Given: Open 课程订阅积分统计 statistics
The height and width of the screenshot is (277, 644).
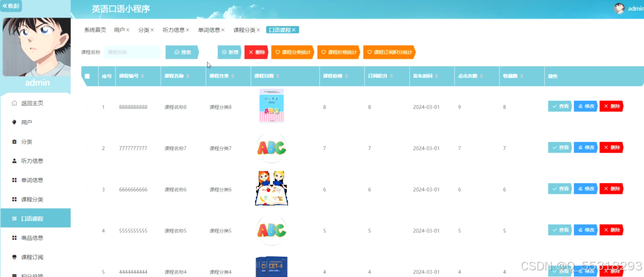Looking at the screenshot, I should (x=389, y=52).
